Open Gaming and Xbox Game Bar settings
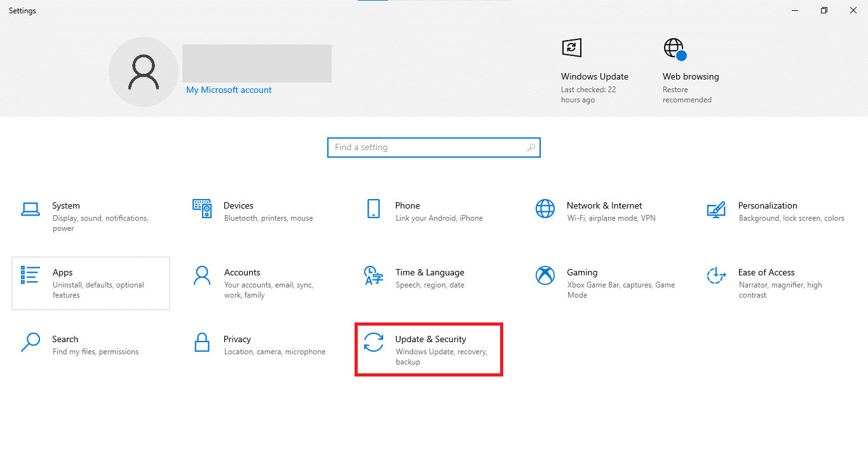This screenshot has height=463, width=868. coord(545,275)
